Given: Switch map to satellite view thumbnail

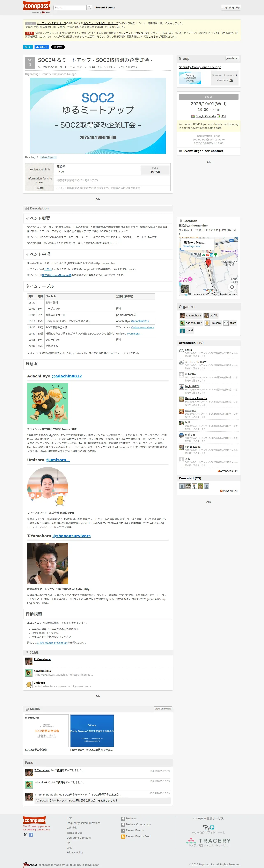Looking at the screenshot, I should [x=185, y=289].
